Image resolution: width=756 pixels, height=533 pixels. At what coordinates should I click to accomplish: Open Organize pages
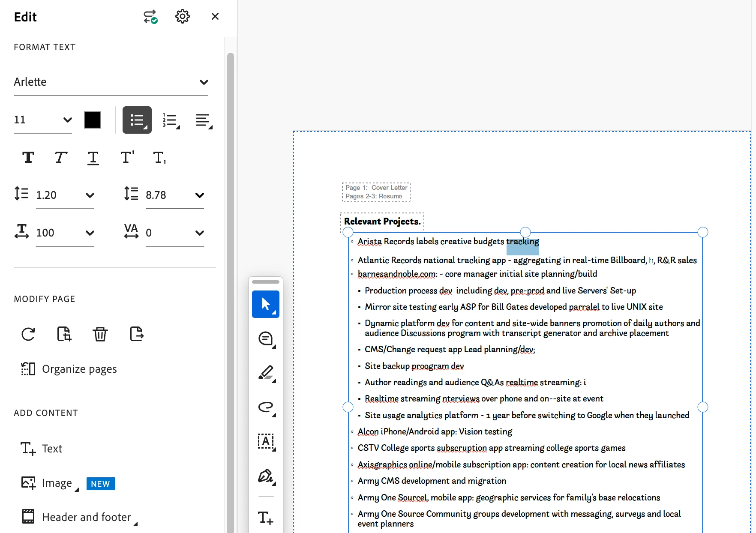pos(69,369)
